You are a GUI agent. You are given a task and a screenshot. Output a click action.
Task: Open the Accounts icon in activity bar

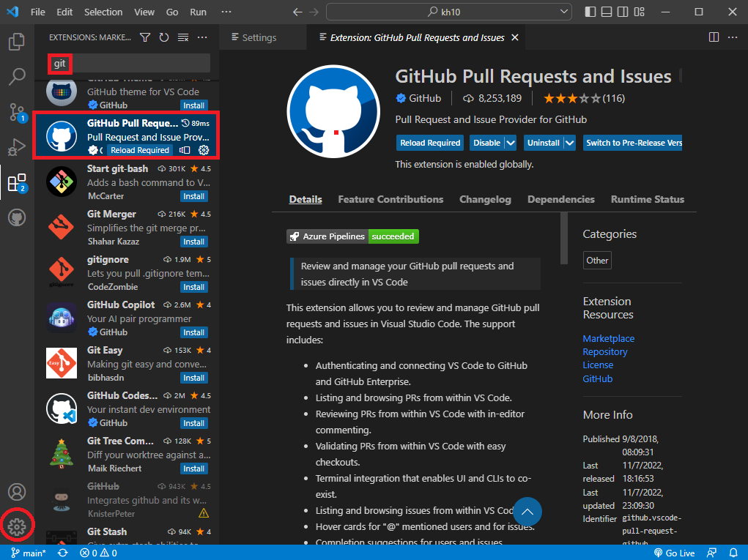(17, 492)
